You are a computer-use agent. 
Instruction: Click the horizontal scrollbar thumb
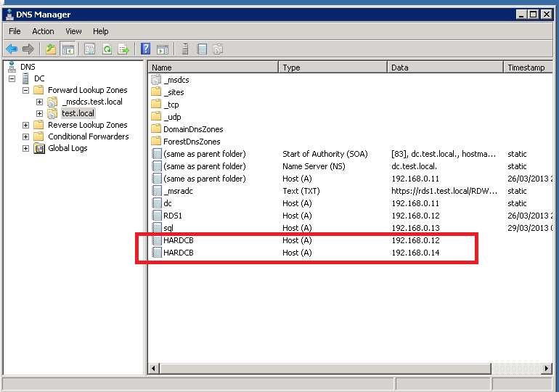(325, 369)
